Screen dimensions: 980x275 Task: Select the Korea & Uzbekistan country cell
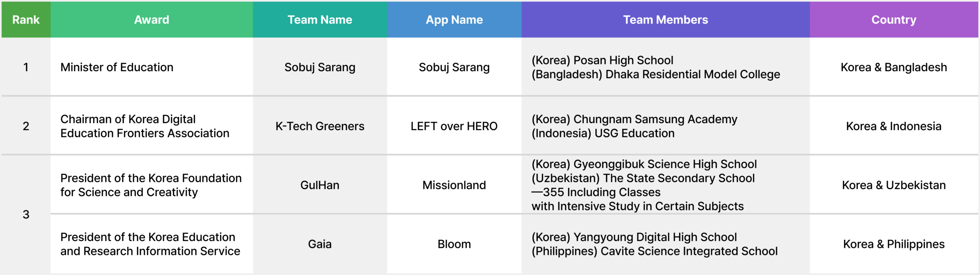click(894, 185)
